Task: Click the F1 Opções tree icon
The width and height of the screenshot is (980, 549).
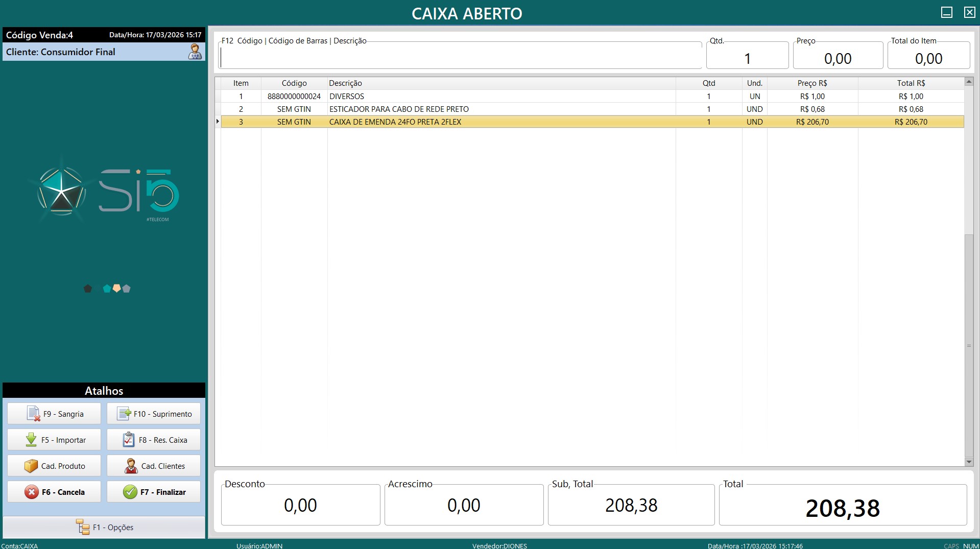Action: 83,527
